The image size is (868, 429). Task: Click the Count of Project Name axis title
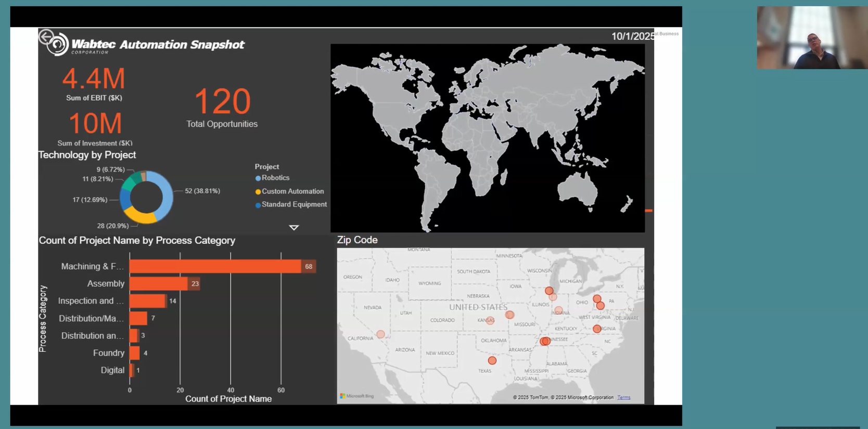coord(228,399)
